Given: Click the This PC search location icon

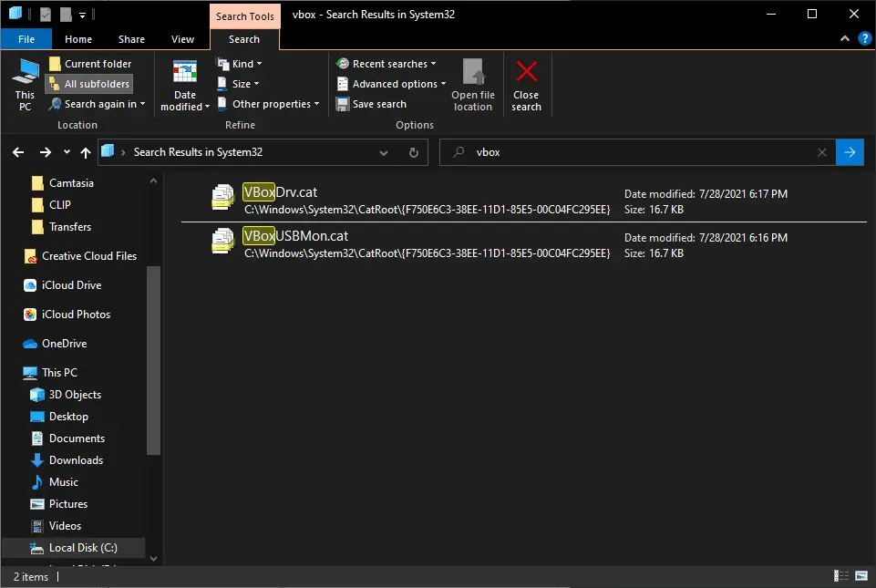Looking at the screenshot, I should click(x=26, y=85).
